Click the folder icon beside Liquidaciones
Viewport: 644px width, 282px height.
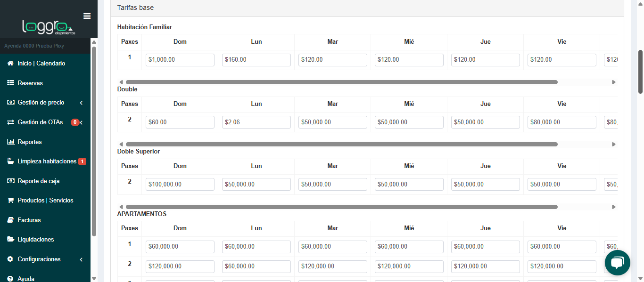tap(10, 240)
